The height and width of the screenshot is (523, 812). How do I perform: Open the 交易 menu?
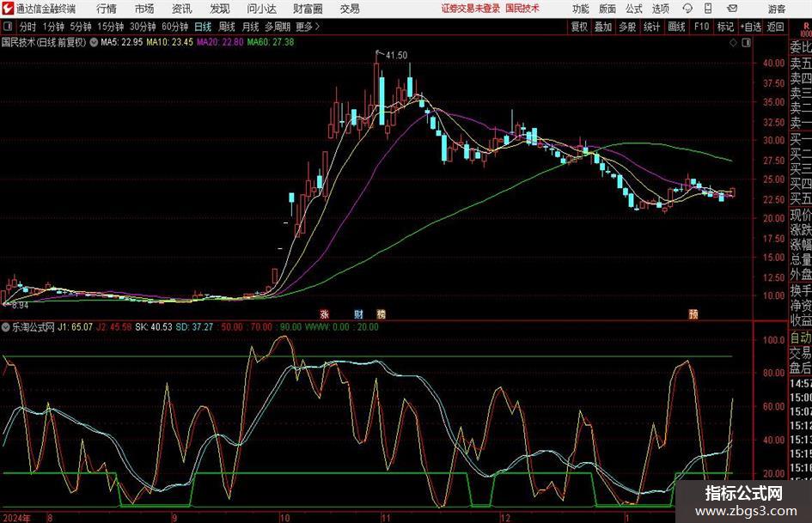point(350,9)
